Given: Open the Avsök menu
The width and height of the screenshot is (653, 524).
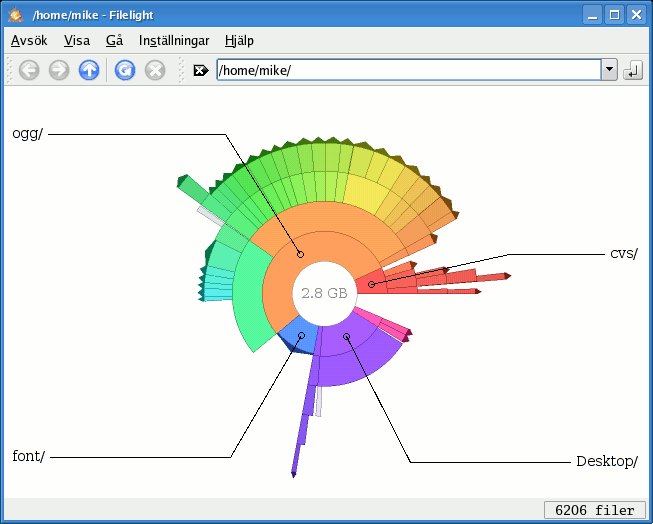Looking at the screenshot, I should point(29,41).
